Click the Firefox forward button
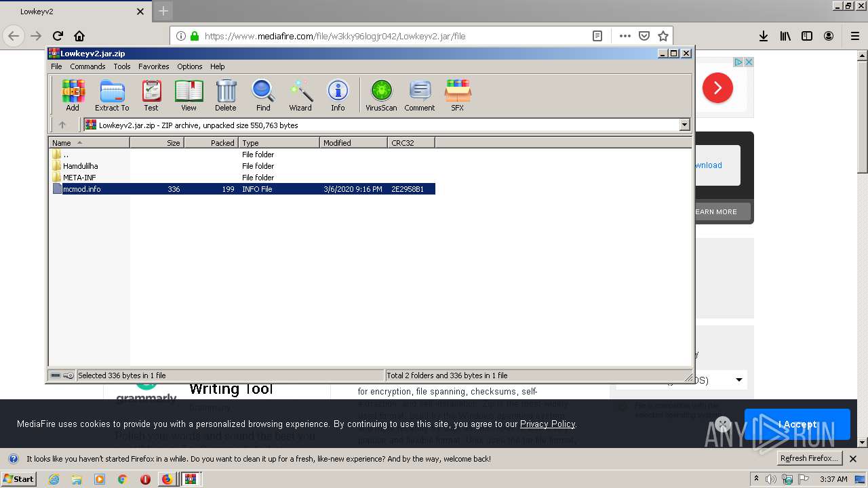Screen dimensions: 868x488 click(x=36, y=36)
